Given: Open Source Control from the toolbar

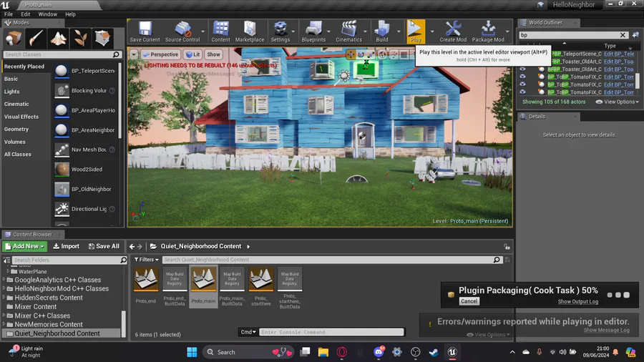Looking at the screenshot, I should click(182, 31).
